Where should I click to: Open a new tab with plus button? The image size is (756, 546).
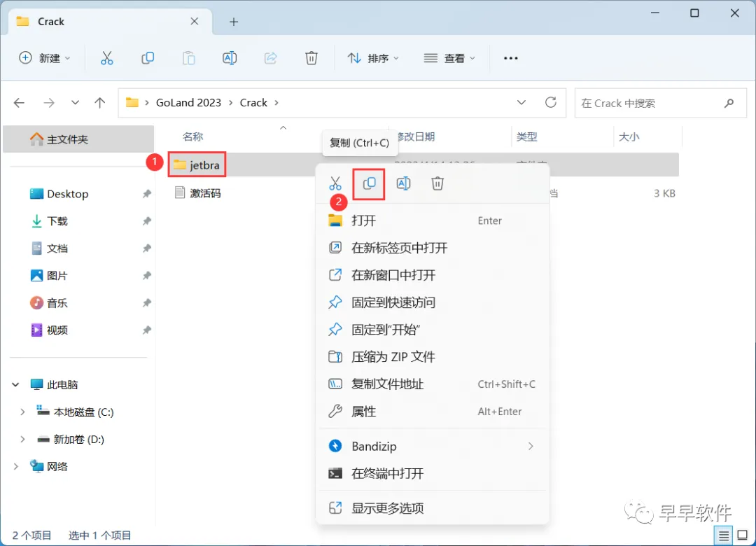tap(234, 22)
